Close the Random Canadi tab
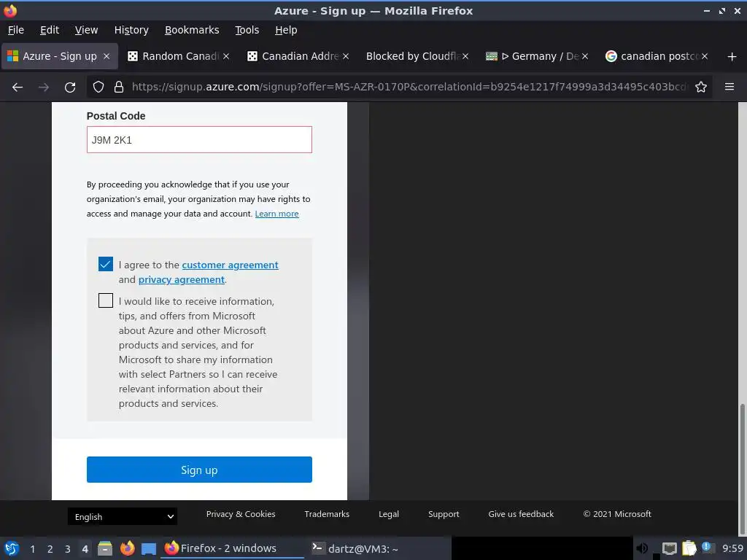The width and height of the screenshot is (747, 560). [x=226, y=56]
